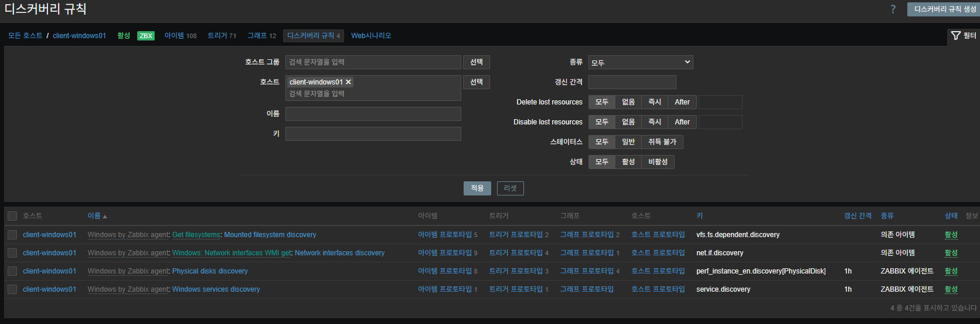The image size is (980, 324).
Task: Open Physical disks discovery rule
Action: tap(210, 271)
